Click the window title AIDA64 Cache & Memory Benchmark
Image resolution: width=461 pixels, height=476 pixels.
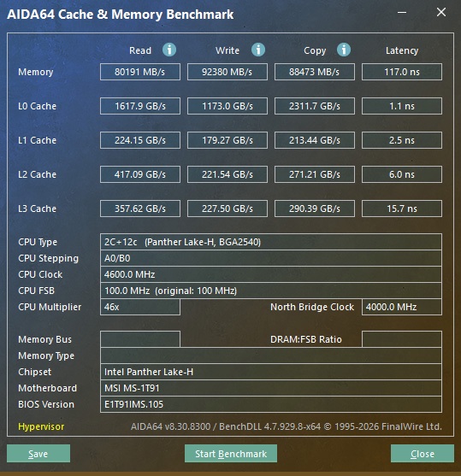coord(121,15)
